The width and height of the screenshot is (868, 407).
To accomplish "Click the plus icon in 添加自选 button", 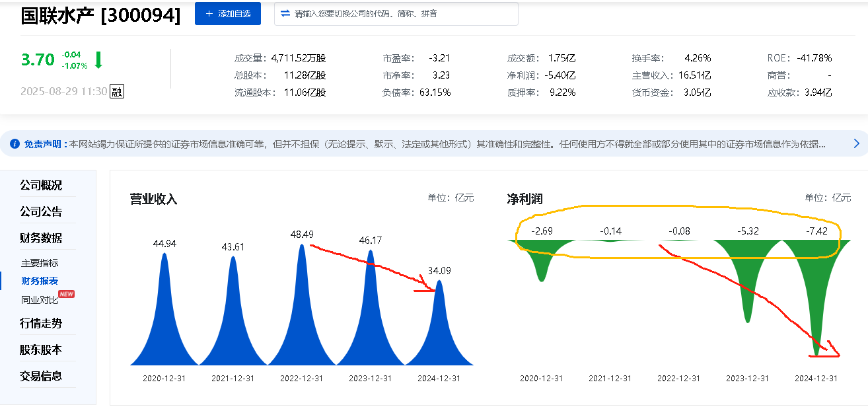I will (209, 14).
